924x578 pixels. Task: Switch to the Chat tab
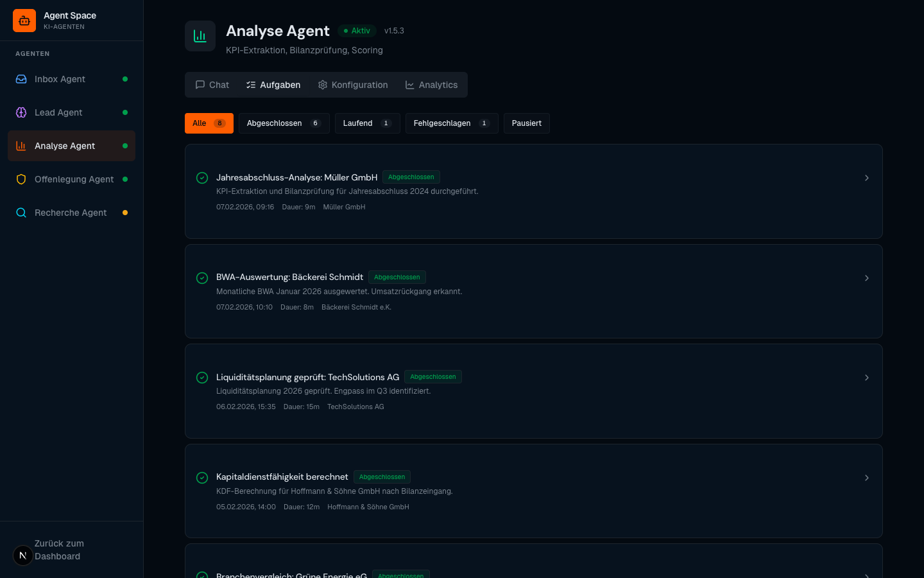pos(212,85)
